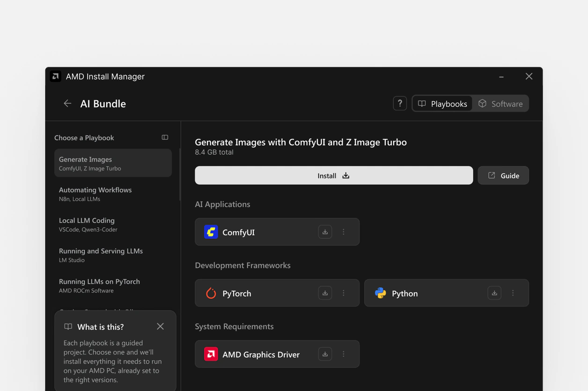
Task: Open the Guide link button
Action: point(503,175)
